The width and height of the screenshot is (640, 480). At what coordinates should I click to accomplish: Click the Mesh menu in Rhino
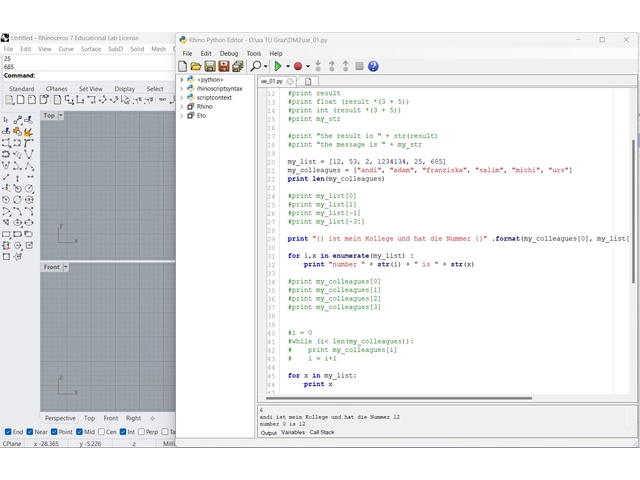point(158,49)
